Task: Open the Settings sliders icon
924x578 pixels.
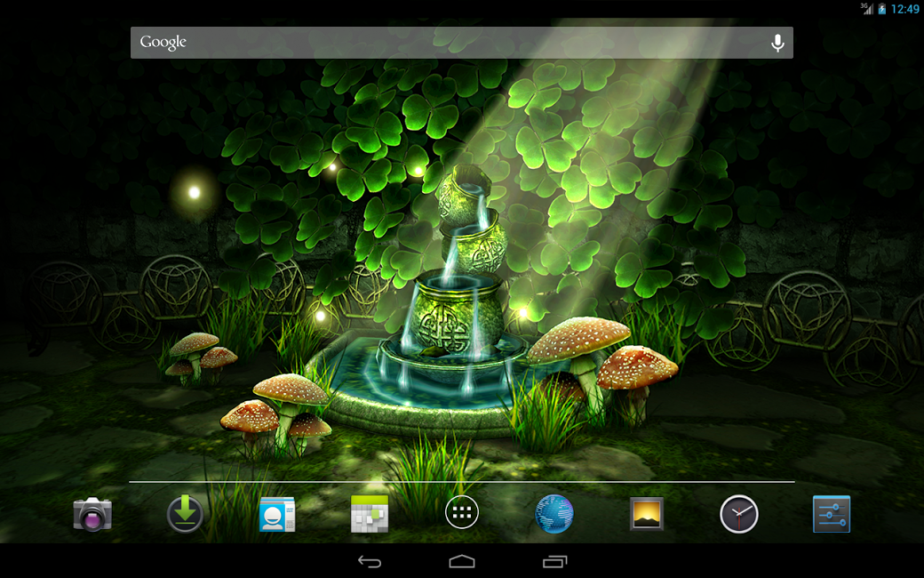Action: click(832, 514)
